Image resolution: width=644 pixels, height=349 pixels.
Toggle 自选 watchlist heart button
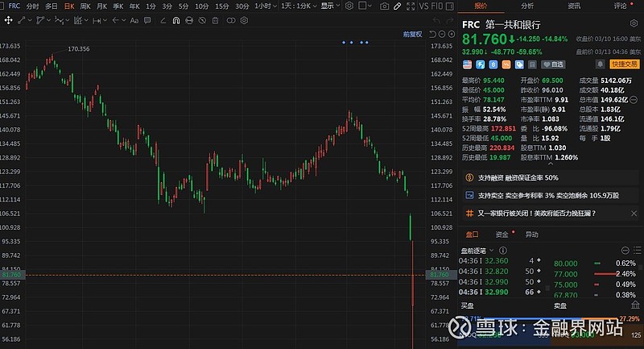click(x=553, y=64)
